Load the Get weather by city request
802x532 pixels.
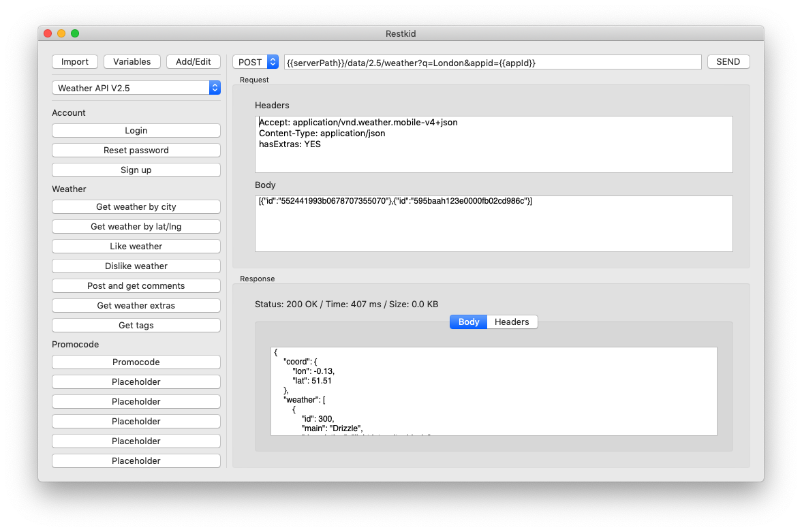[136, 206]
